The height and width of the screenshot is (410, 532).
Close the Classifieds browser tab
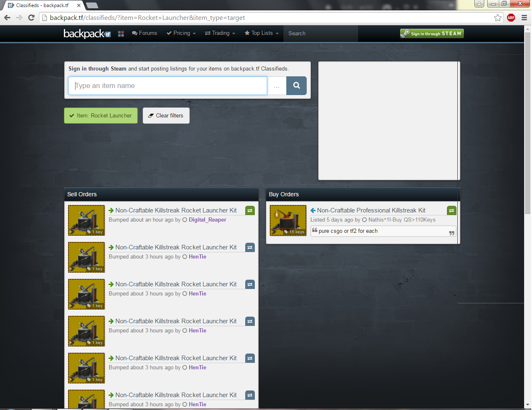(79, 5)
